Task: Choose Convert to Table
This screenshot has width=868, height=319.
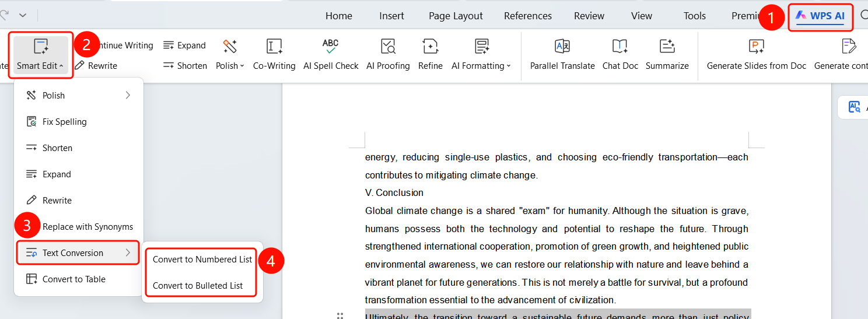Action: (x=79, y=279)
